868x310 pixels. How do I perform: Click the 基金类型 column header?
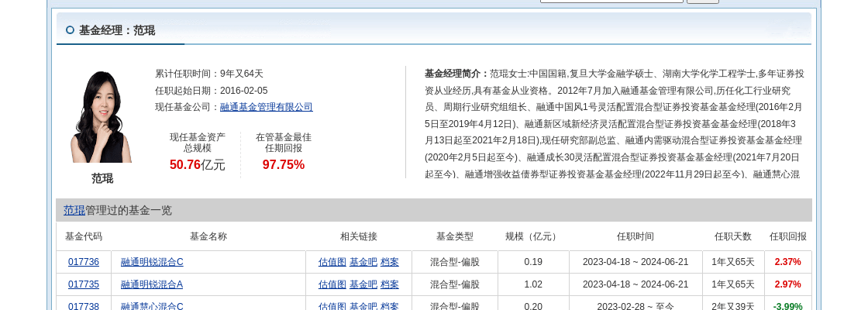(455, 236)
